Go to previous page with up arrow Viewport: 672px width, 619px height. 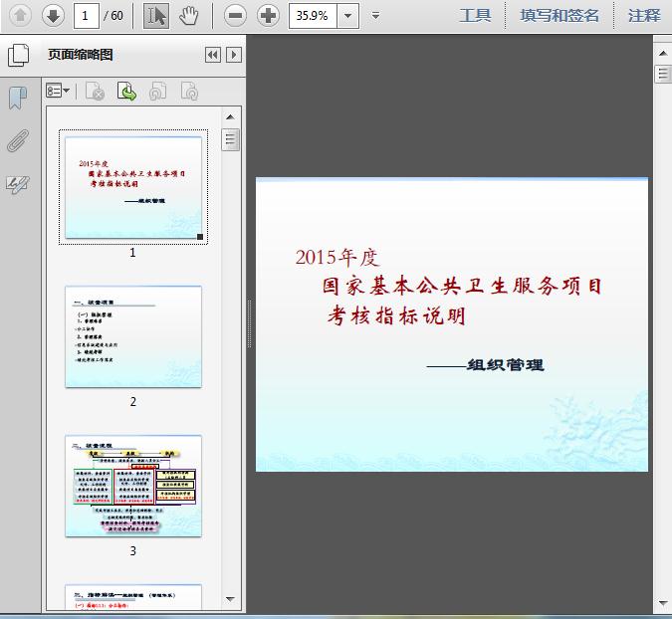click(x=20, y=16)
